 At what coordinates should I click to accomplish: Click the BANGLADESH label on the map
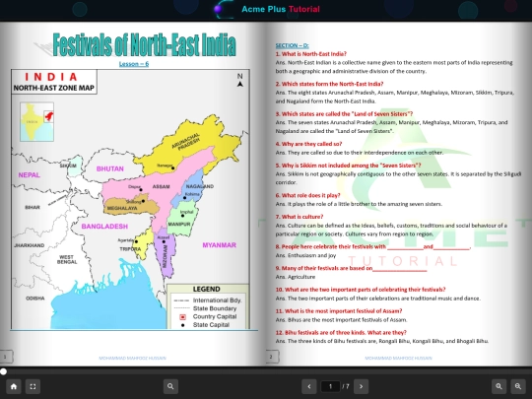pyautogui.click(x=104, y=227)
